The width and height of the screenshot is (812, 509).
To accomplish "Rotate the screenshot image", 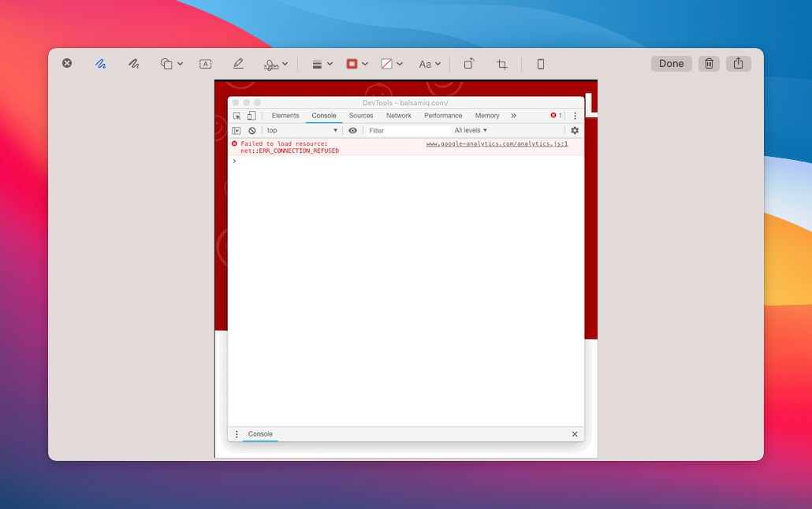I will [469, 64].
